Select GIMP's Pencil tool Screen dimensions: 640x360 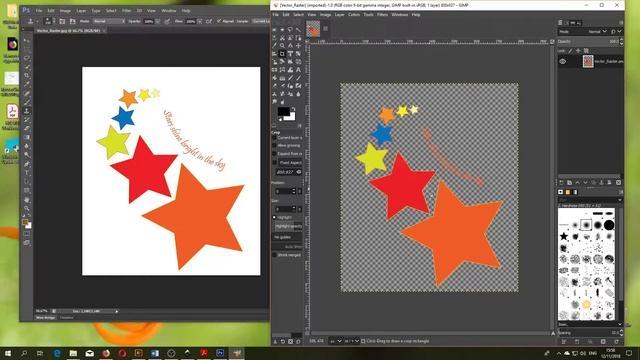(290, 78)
